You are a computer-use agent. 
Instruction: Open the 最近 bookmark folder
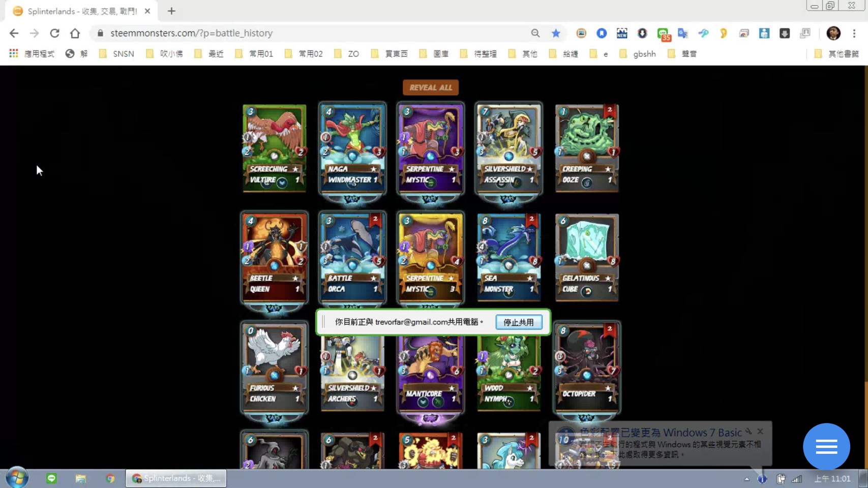[x=209, y=54]
